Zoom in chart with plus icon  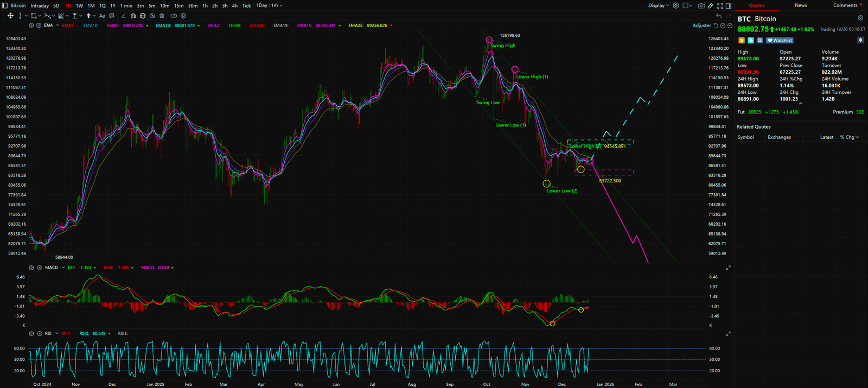pos(730,26)
